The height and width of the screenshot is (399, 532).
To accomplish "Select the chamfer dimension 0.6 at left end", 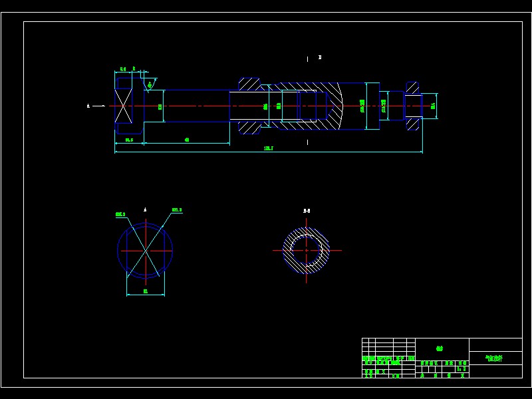I will pos(122,67).
